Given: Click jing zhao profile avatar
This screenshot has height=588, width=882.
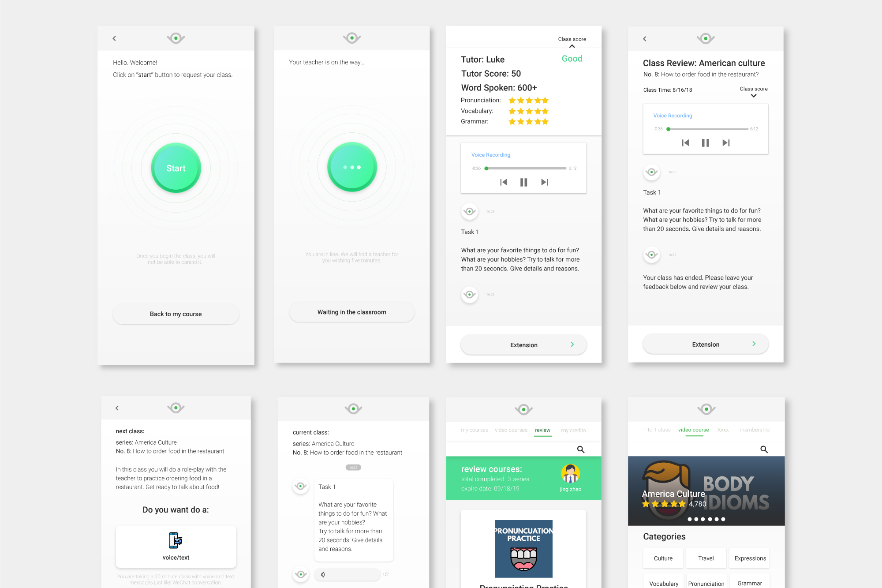Looking at the screenshot, I should pos(570,474).
